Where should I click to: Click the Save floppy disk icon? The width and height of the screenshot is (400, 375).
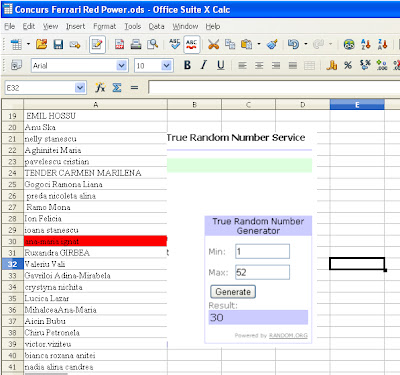click(x=58, y=44)
